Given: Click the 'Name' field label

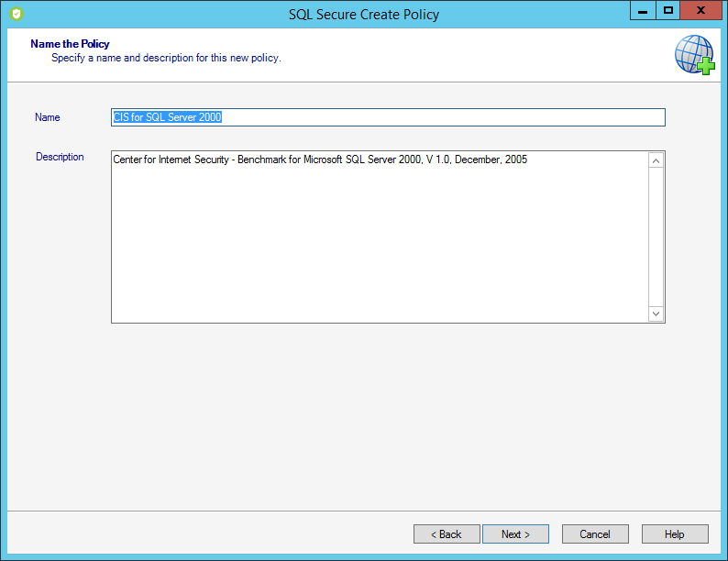Looking at the screenshot, I should (48, 117).
